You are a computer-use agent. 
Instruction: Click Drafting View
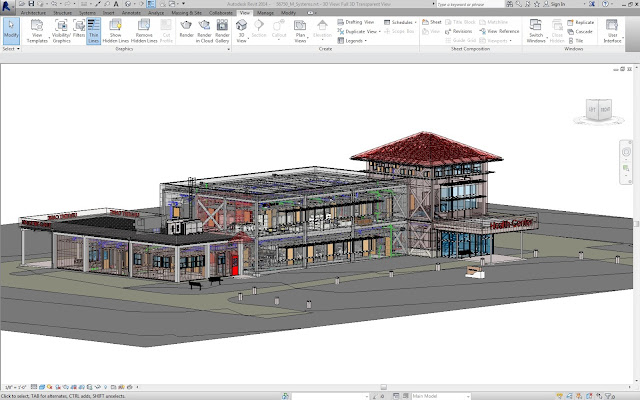[x=356, y=22]
